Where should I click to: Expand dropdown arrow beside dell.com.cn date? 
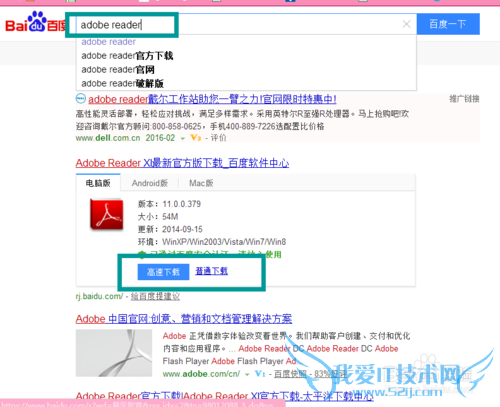point(183,139)
